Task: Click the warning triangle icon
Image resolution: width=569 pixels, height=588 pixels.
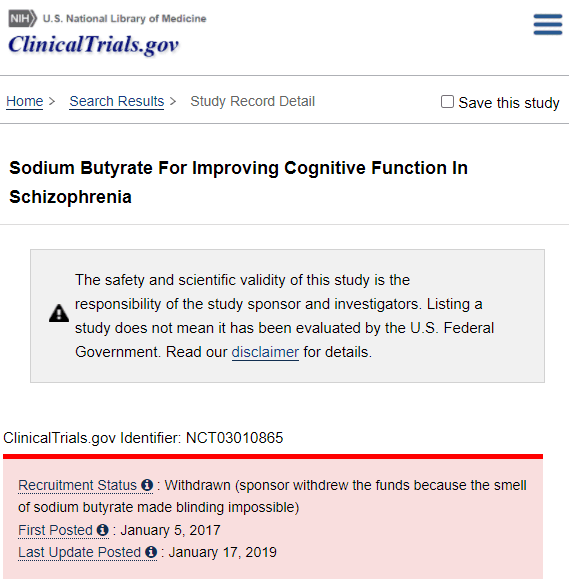Action: pyautogui.click(x=59, y=314)
